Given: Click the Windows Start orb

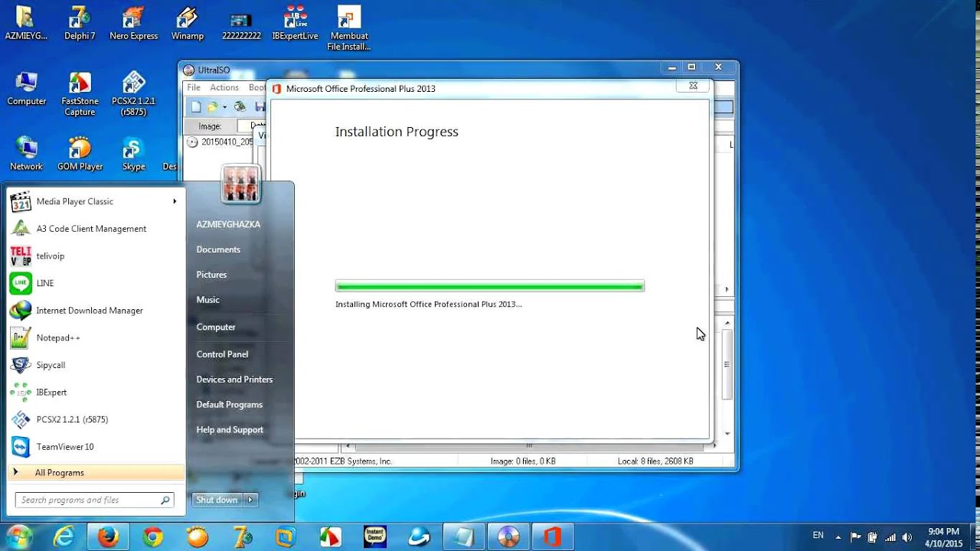Looking at the screenshot, I should pos(18,536).
